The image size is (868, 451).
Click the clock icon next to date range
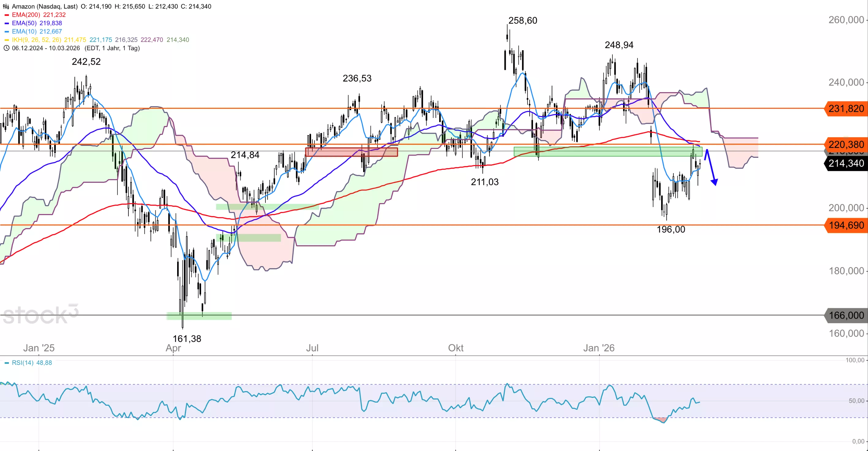[x=6, y=48]
